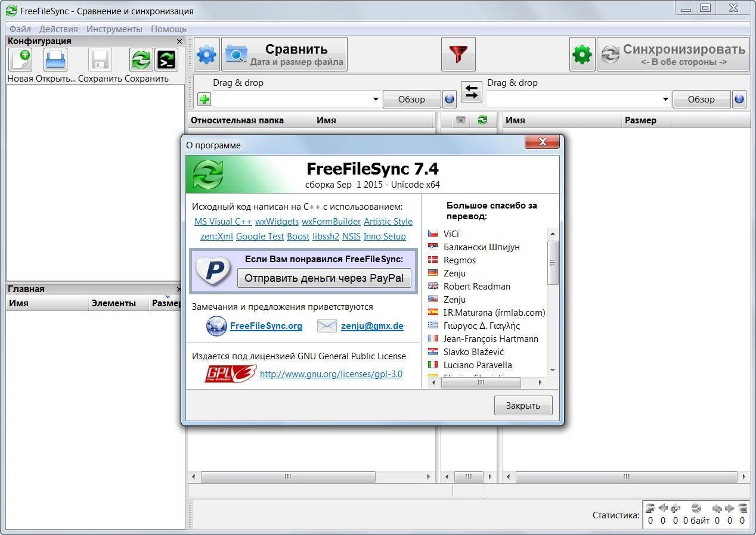Click the green Save as sync job icon
This screenshot has width=756, height=535.
click(141, 60)
